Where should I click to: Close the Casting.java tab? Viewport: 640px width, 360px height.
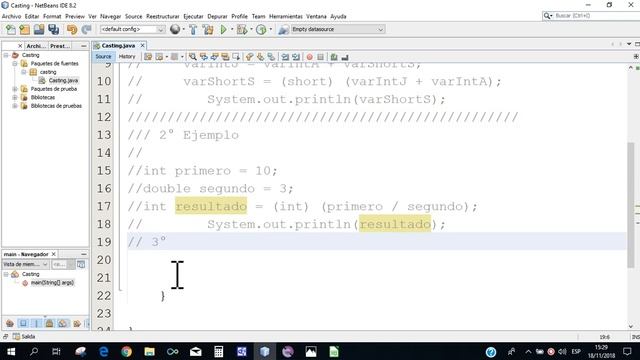pos(142,45)
